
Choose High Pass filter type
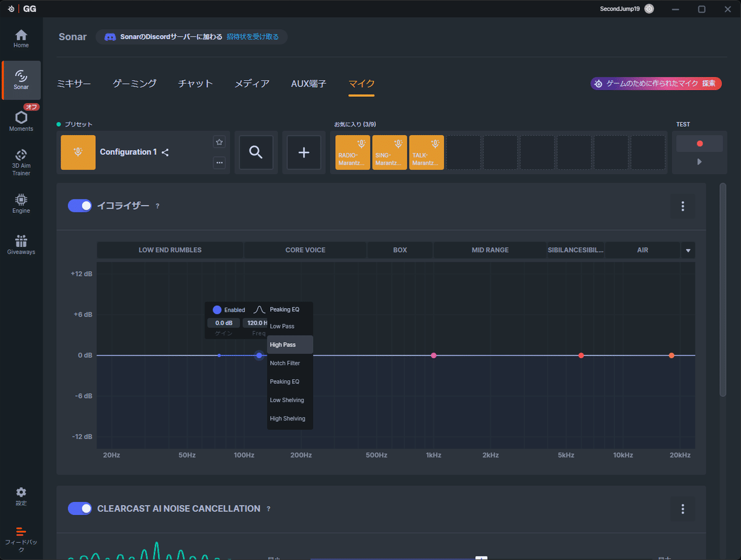point(290,345)
